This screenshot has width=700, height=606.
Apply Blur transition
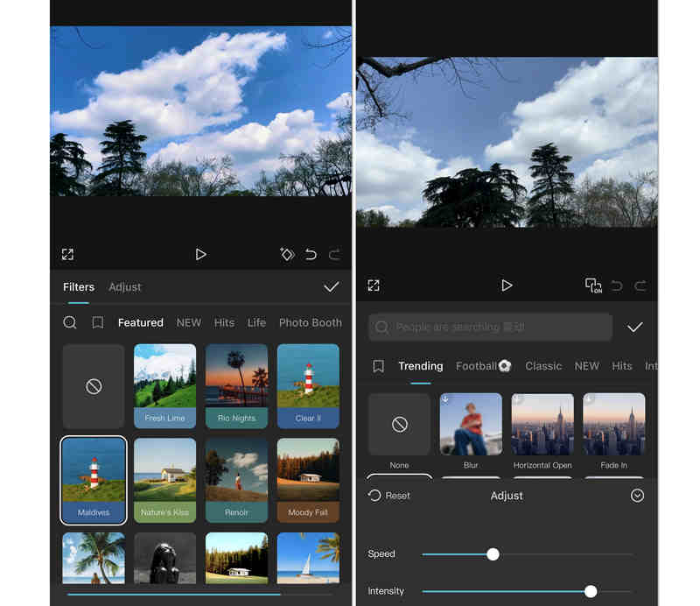[x=471, y=431]
